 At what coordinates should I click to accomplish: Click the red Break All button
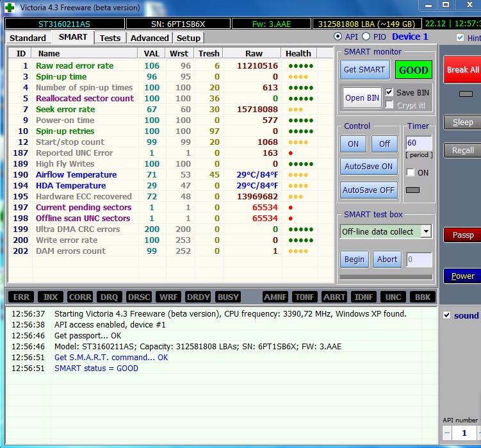462,70
